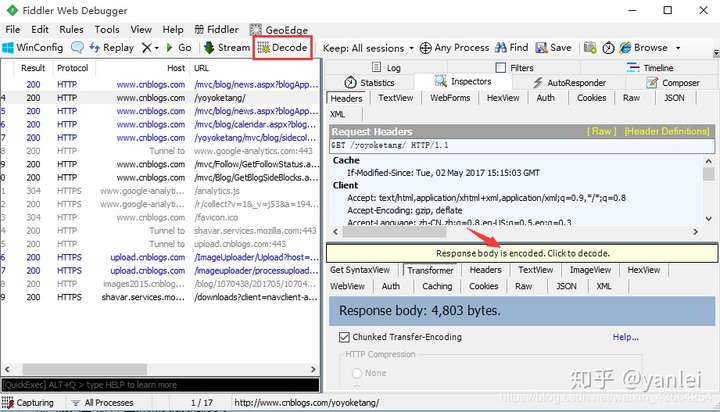Select request Cookies tab
This screenshot has height=412, width=720.
pos(591,98)
